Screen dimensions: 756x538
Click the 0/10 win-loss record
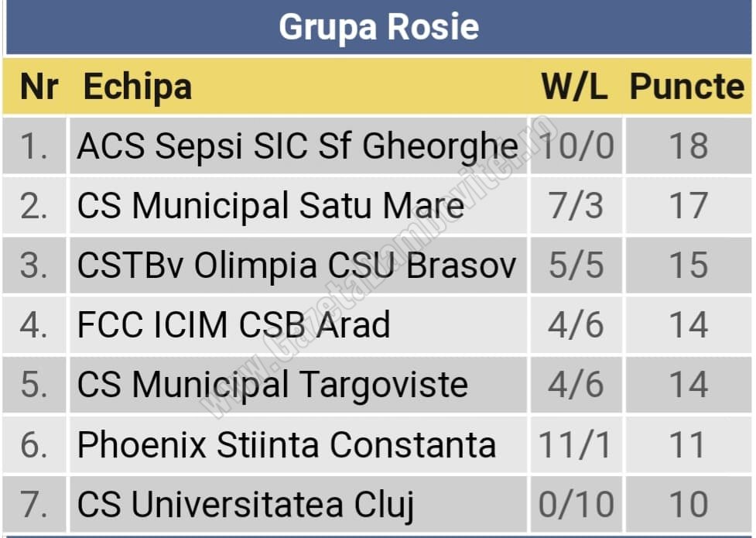pos(576,505)
